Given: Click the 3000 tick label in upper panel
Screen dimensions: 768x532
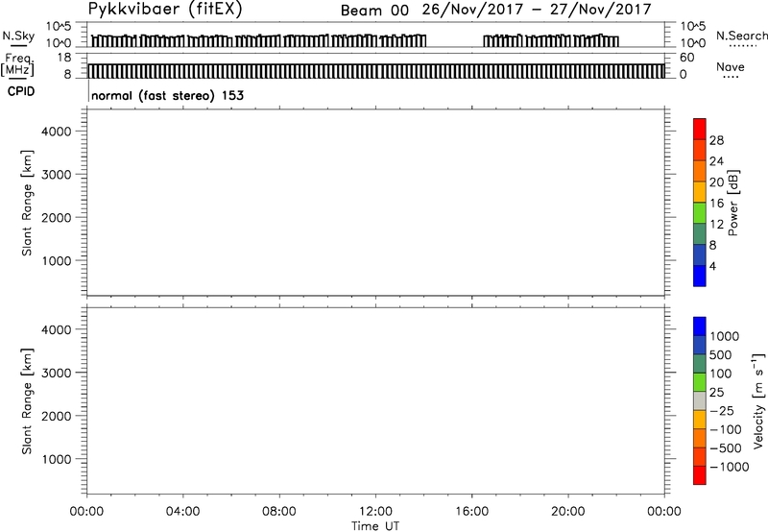Looking at the screenshot, I should [x=57, y=175].
